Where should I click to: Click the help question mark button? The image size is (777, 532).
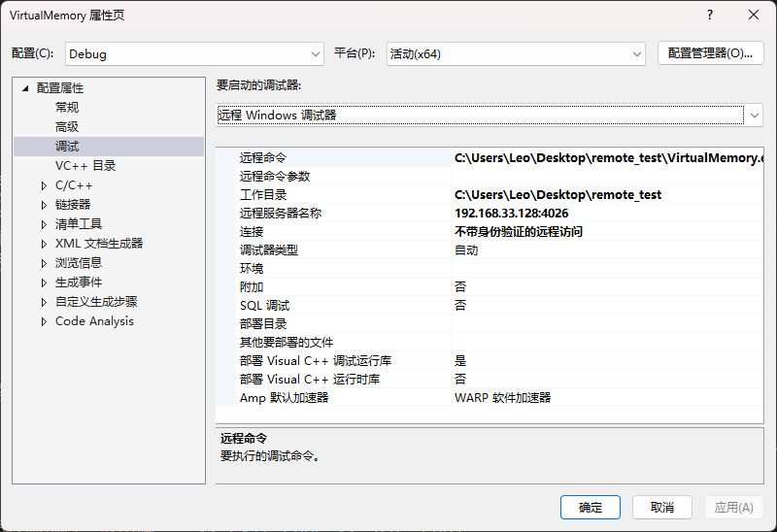tap(709, 16)
